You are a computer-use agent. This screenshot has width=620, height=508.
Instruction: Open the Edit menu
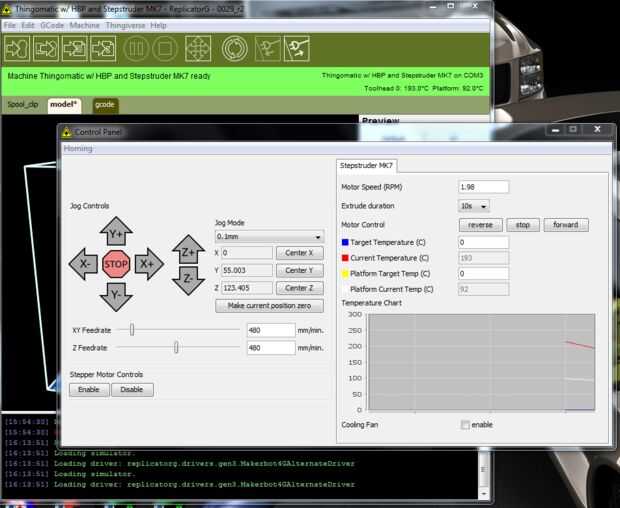(28, 25)
